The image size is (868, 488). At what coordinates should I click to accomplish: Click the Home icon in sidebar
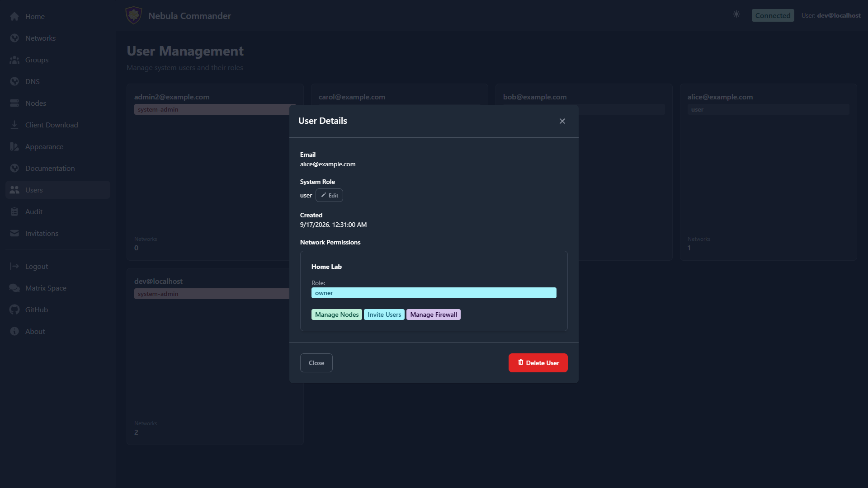14,16
